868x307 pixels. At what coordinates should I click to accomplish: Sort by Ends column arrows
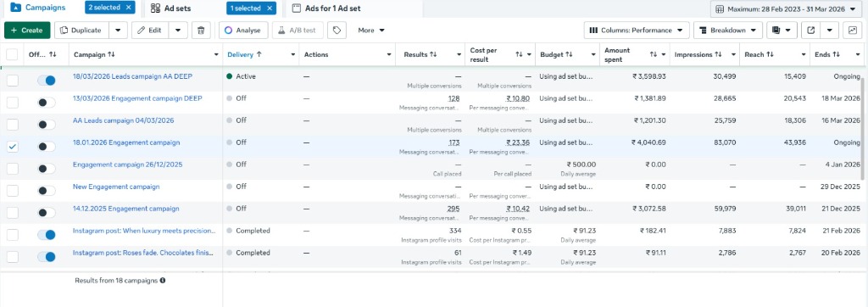pyautogui.click(x=836, y=54)
